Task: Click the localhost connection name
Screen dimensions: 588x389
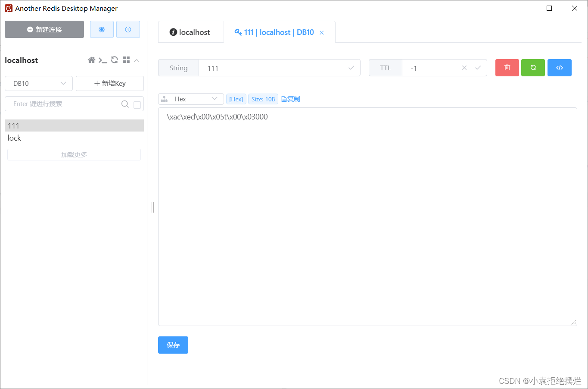Action: click(x=22, y=60)
